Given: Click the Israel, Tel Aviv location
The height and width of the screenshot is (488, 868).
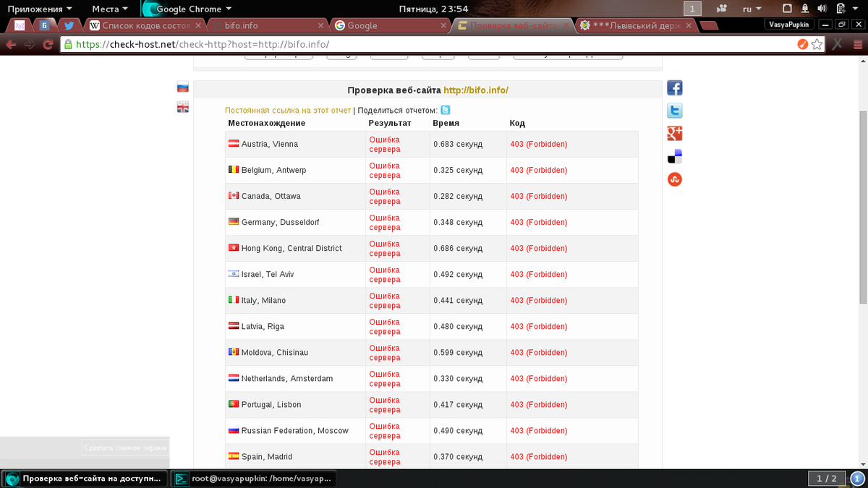Looking at the screenshot, I should click(267, 275).
